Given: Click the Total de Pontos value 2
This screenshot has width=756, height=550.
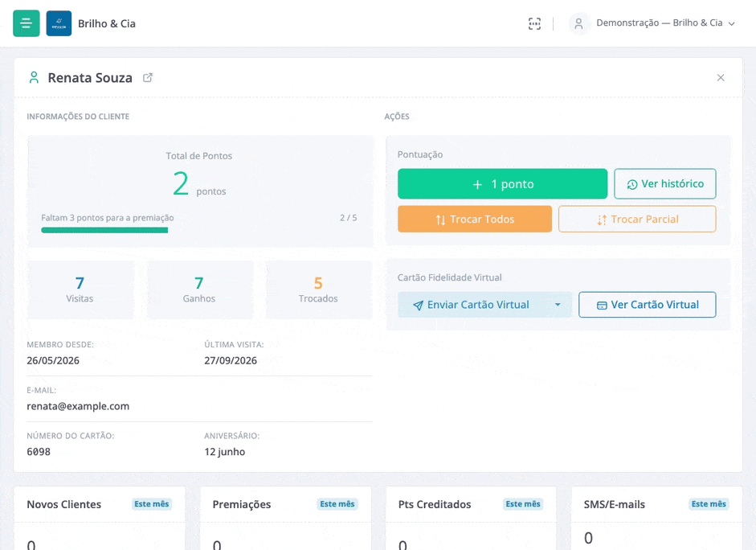Looking at the screenshot, I should (x=181, y=184).
